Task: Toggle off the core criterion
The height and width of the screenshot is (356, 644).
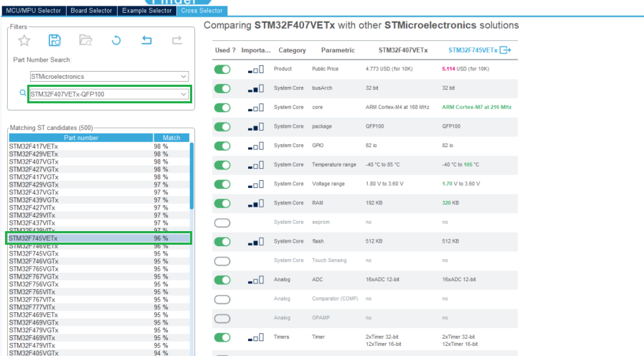Action: point(222,108)
